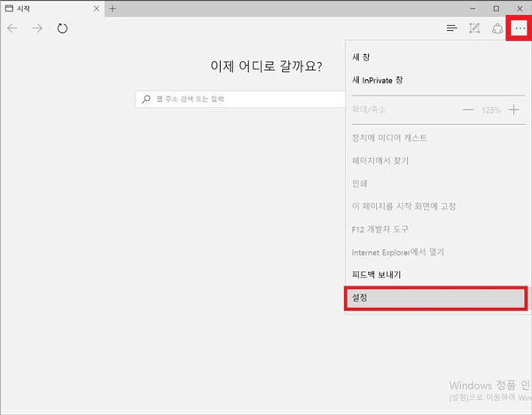The image size is (532, 415).
Task: Choose 피드백 보내기
Action: (377, 275)
